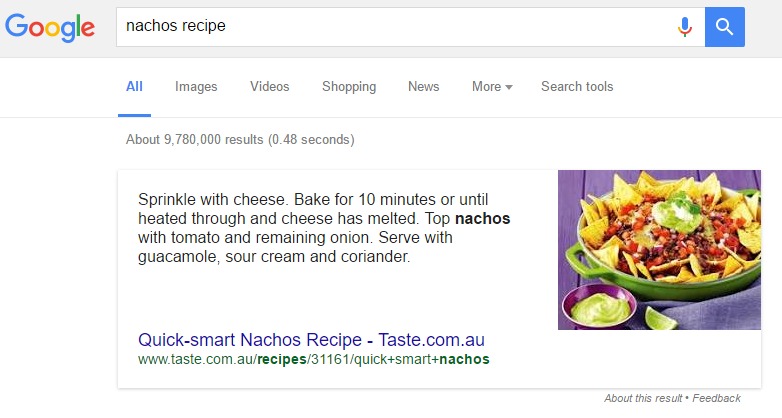Open Quick-smart Nachos Recipe link

coord(311,339)
